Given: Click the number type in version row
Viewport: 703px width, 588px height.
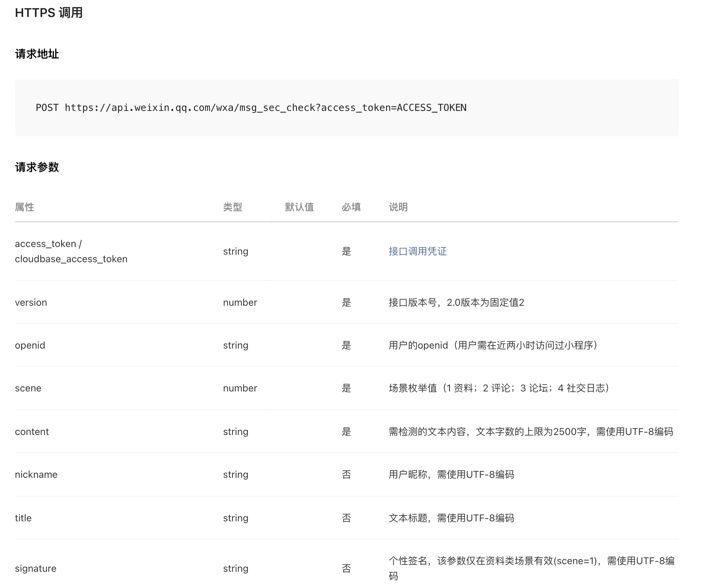Looking at the screenshot, I should (x=240, y=302).
